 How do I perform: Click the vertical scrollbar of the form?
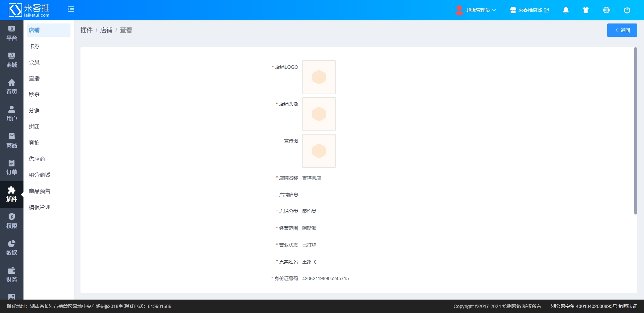pyautogui.click(x=635, y=131)
